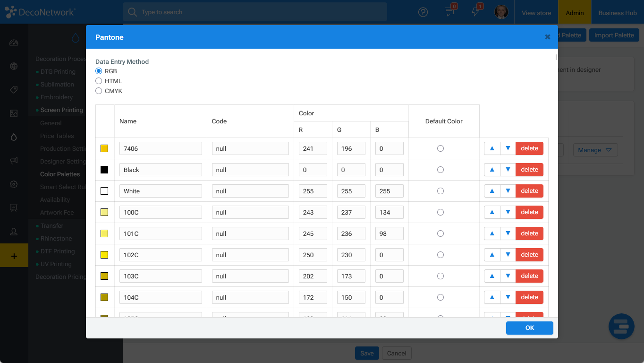Image resolution: width=644 pixels, height=363 pixels.
Task: Open the user account sidebar icon
Action: (14, 232)
